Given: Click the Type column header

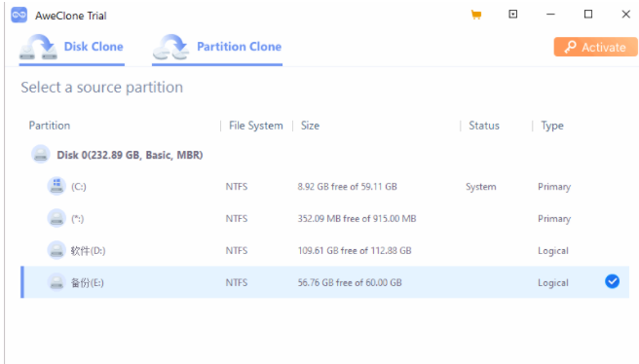Looking at the screenshot, I should click(x=552, y=126).
